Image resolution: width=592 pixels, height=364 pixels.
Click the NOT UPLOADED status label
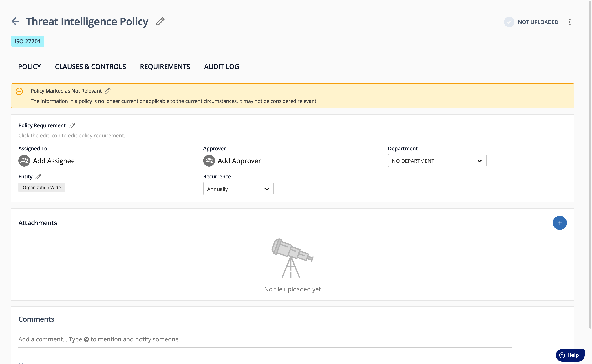coord(538,22)
